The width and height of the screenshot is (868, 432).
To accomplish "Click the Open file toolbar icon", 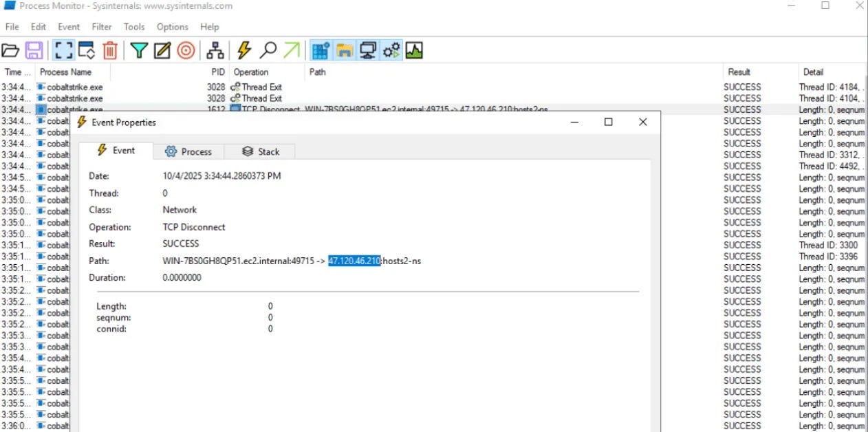I will point(10,50).
